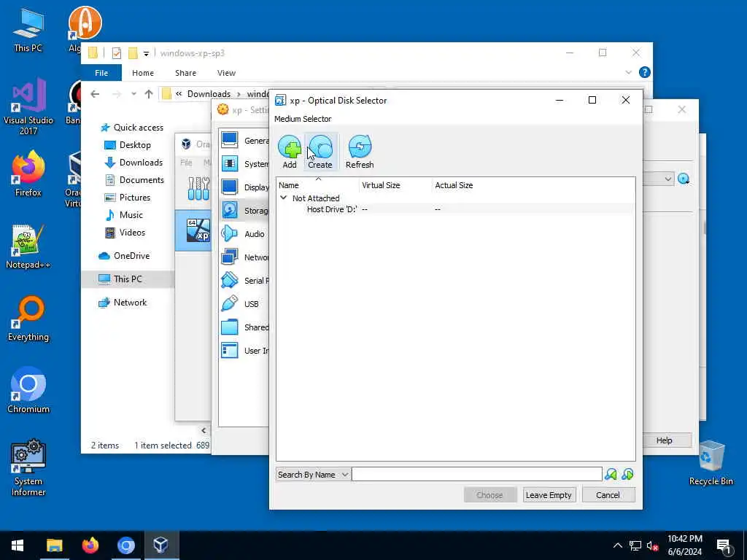The width and height of the screenshot is (747, 560).
Task: Open File Explorer from the taskbar
Action: click(54, 545)
